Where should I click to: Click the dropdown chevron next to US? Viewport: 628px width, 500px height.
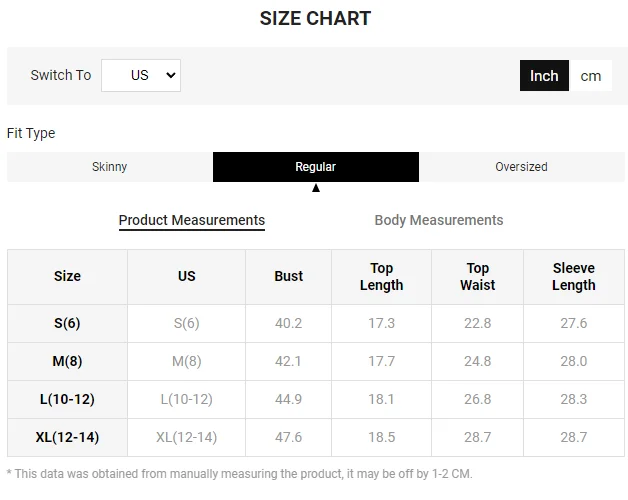(171, 75)
